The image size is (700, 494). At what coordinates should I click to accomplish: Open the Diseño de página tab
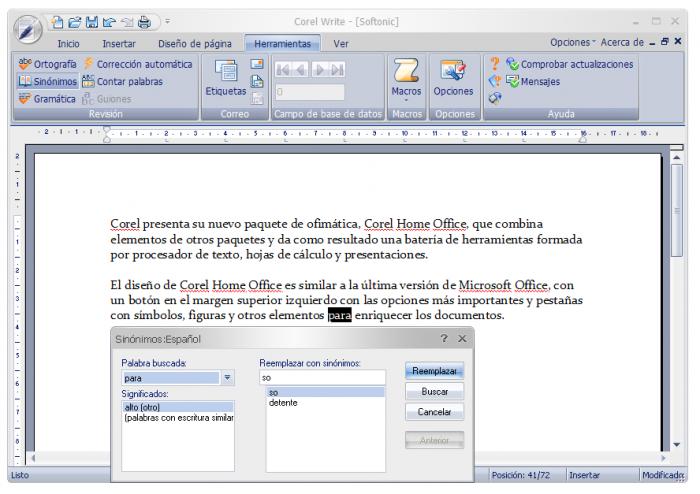click(195, 44)
